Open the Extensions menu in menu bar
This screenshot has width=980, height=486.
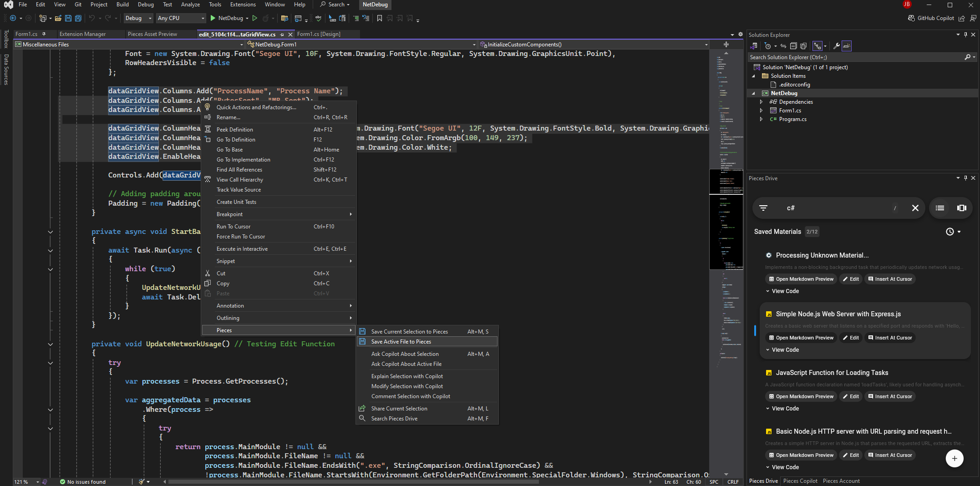243,5
